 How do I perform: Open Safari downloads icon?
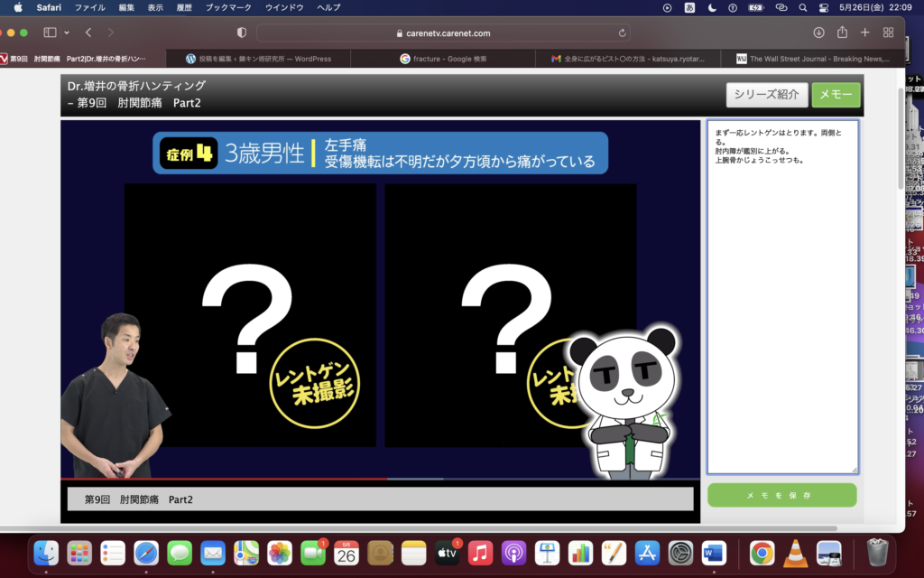[x=818, y=33]
